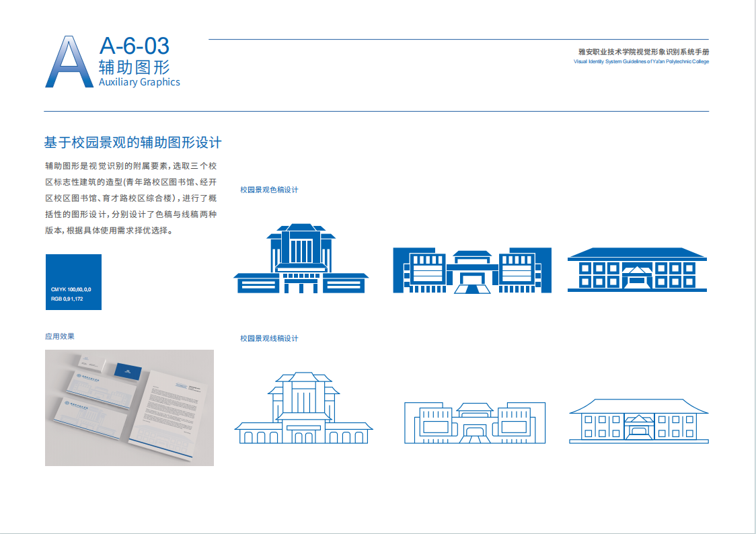The width and height of the screenshot is (756, 534).
Task: Select the middle solid blue building graphic
Action: 472,270
